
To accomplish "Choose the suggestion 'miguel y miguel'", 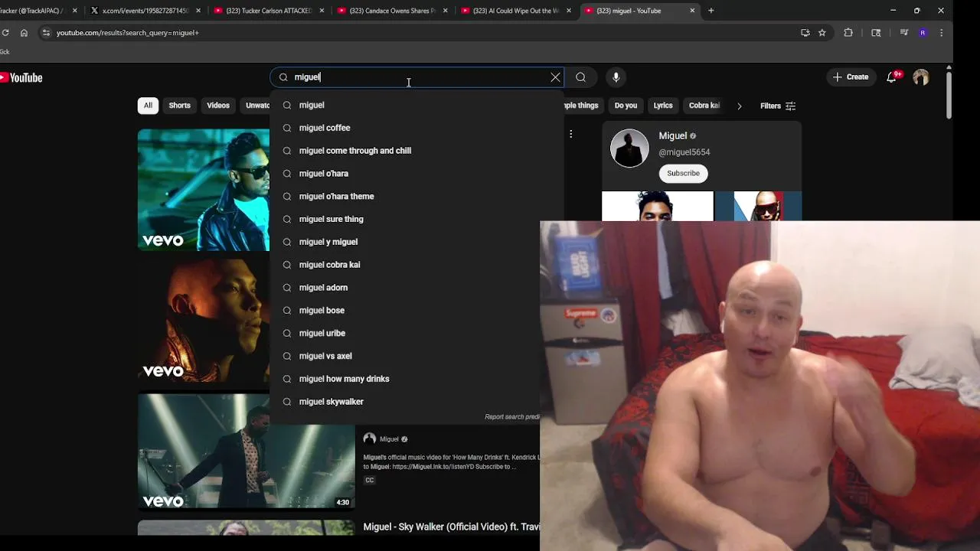I will pyautogui.click(x=416, y=242).
